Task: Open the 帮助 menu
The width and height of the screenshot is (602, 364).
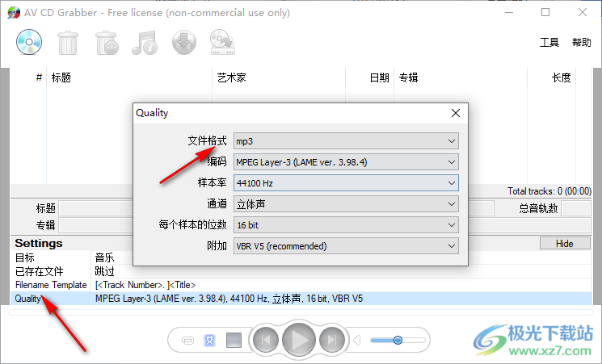Action: point(582,42)
